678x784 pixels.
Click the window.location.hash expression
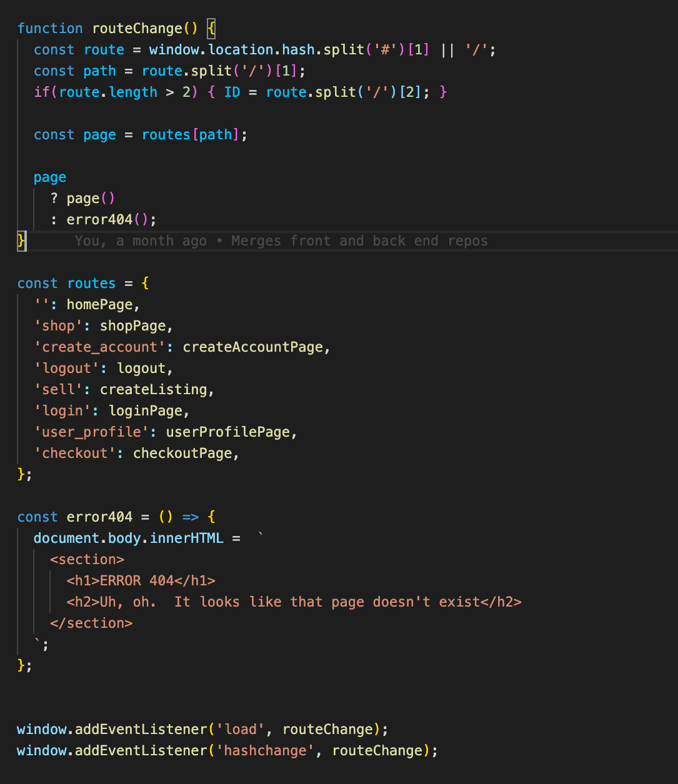point(241,49)
